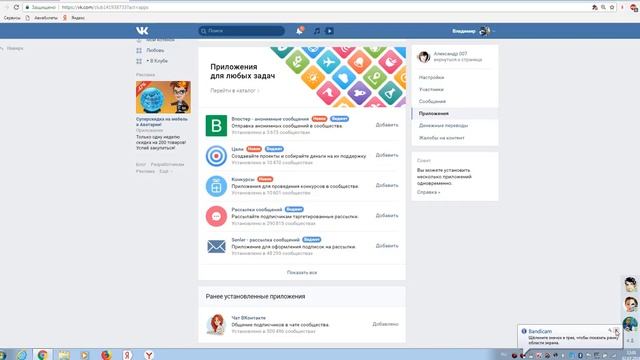This screenshot has width=640, height=360.
Task: Open Yandex Browser Y icon on taskbar
Action: point(149,355)
